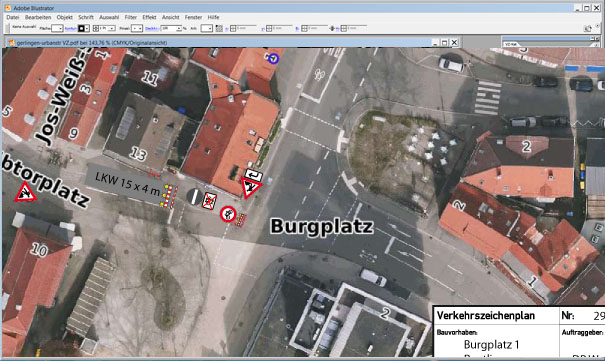This screenshot has height=361, width=605.
Task: Open the Objekt menu
Action: tap(64, 17)
